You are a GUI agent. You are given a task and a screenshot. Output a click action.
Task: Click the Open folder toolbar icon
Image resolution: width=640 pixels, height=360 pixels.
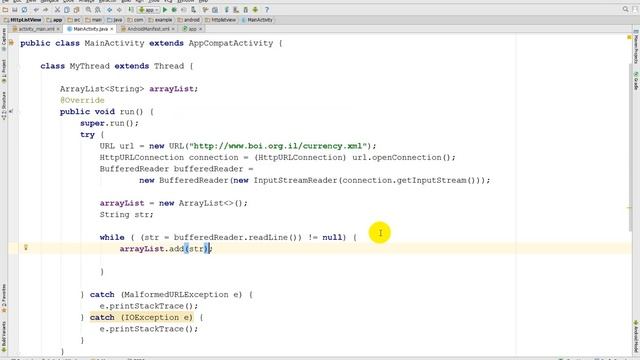click(5, 10)
